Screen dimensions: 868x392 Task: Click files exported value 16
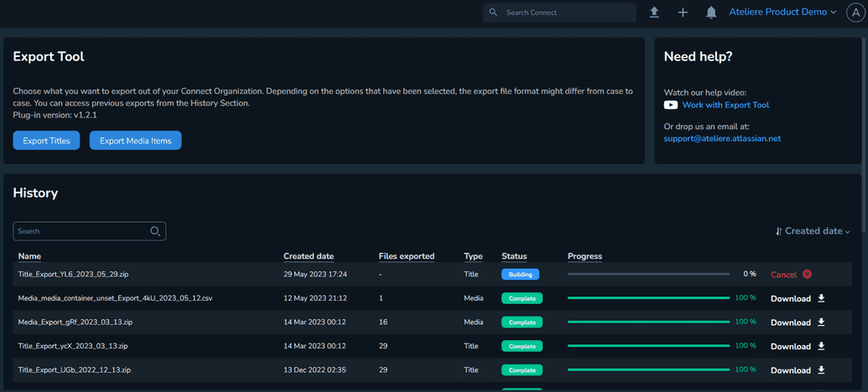click(x=382, y=322)
